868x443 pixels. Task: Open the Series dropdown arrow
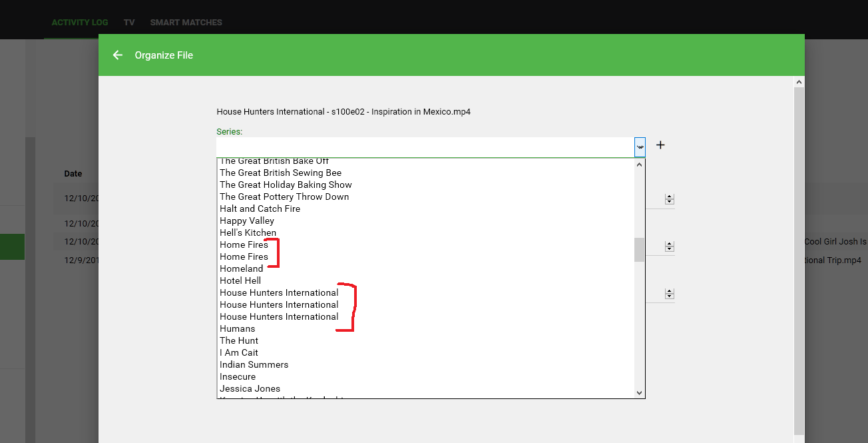coord(640,147)
